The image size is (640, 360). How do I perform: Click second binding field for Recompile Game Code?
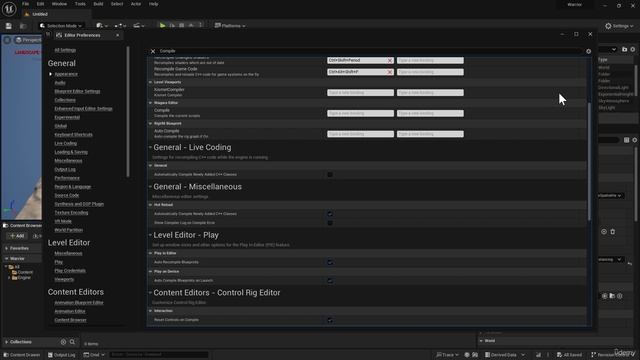[430, 72]
